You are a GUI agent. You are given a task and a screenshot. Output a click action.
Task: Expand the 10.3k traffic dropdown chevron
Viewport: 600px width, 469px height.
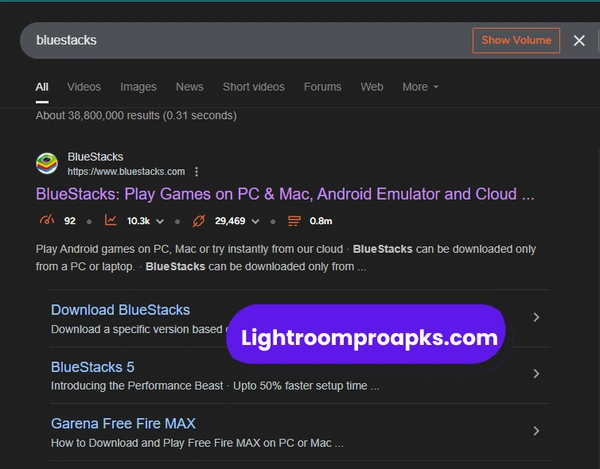click(160, 221)
